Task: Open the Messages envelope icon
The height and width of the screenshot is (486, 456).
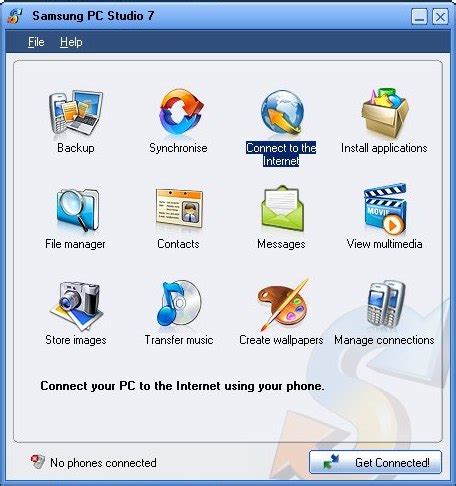Action: (283, 208)
